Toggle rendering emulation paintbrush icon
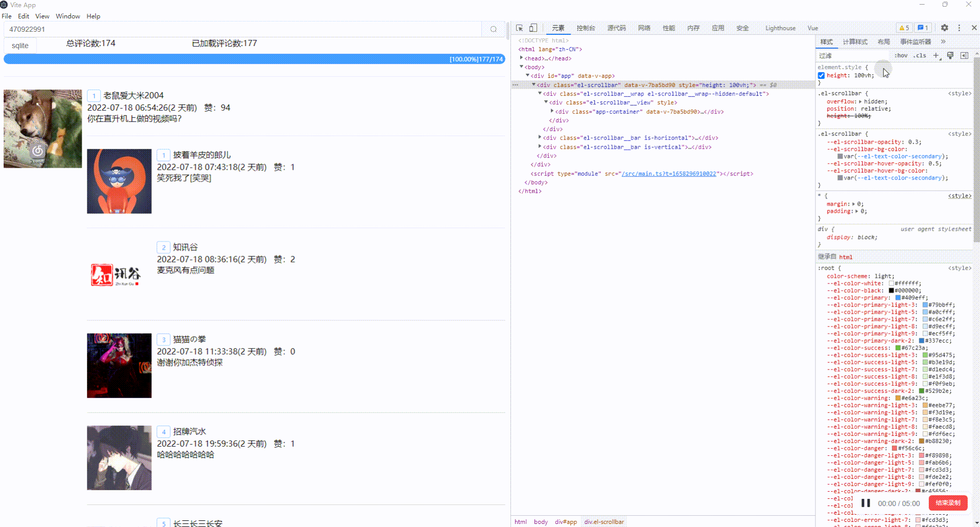Image resolution: width=980 pixels, height=527 pixels. point(950,55)
